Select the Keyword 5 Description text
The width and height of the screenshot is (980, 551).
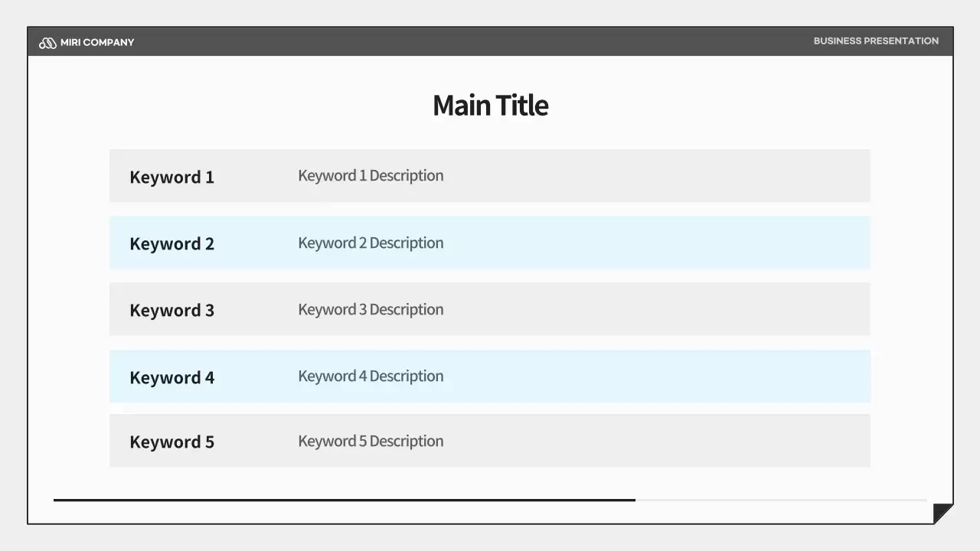(x=371, y=441)
